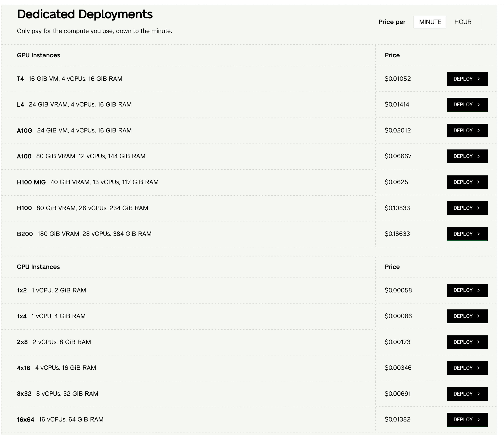Select the GPU Instances section header
This screenshot has width=504, height=435.
pyautogui.click(x=38, y=55)
